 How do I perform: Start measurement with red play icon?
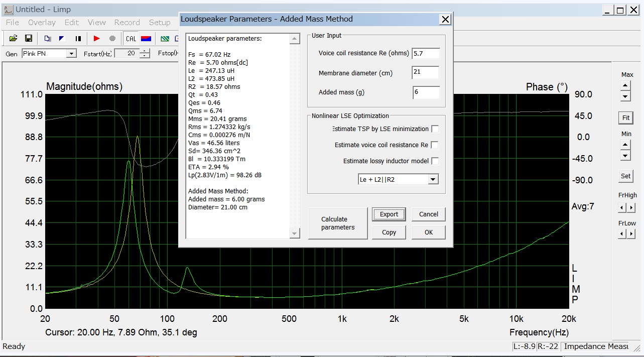point(97,38)
